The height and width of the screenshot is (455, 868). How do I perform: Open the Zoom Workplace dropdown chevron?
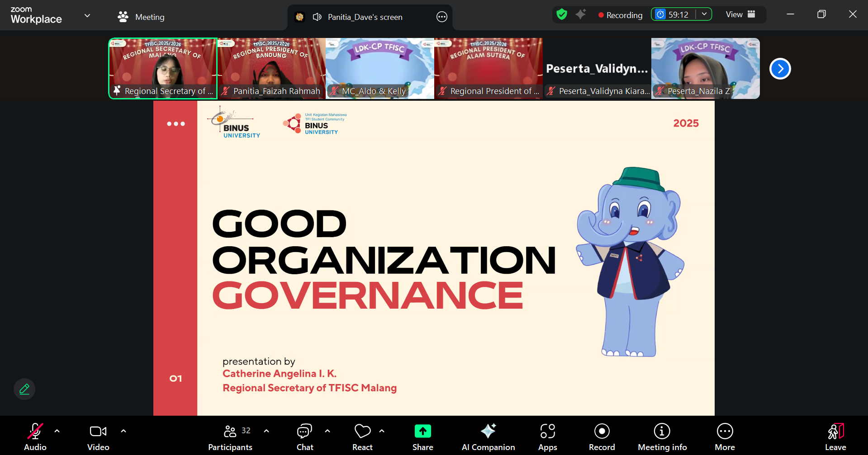tap(87, 16)
